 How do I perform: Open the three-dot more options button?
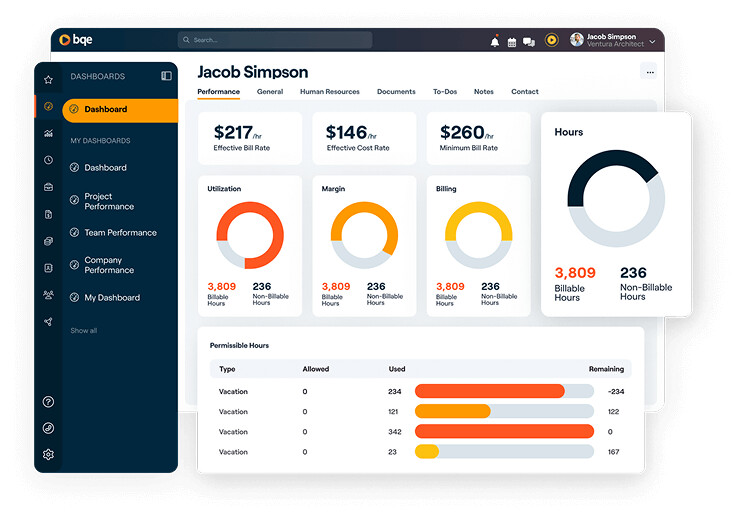pyautogui.click(x=650, y=72)
